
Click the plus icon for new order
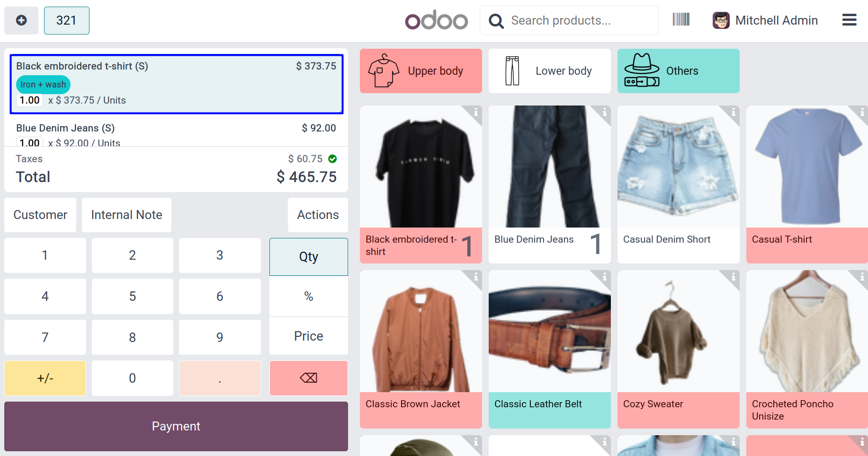21,20
